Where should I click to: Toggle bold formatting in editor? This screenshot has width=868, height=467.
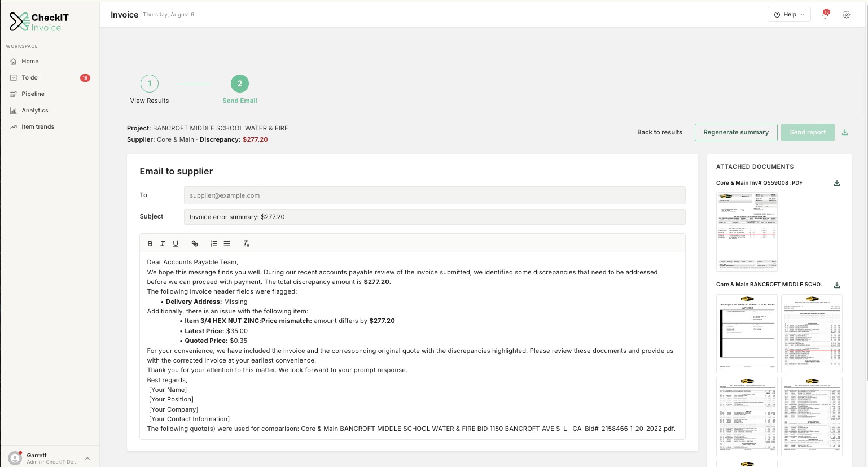[150, 243]
